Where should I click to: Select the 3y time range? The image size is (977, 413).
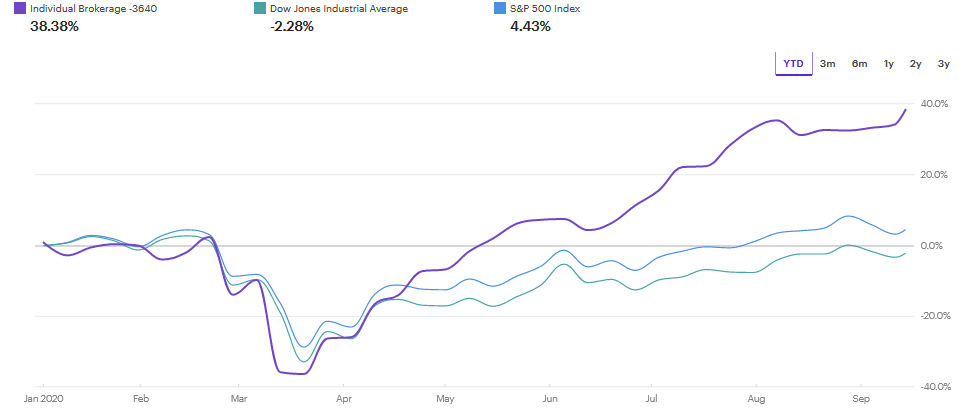(944, 64)
